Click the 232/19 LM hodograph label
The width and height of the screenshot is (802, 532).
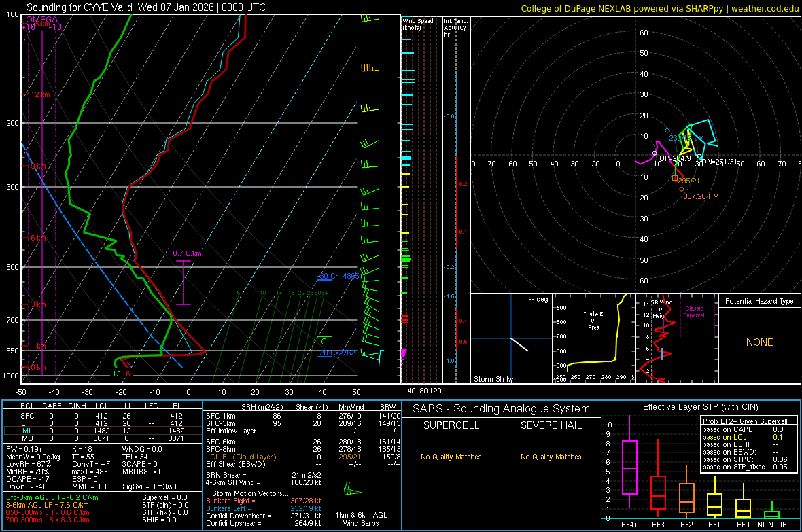pyautogui.click(x=686, y=138)
